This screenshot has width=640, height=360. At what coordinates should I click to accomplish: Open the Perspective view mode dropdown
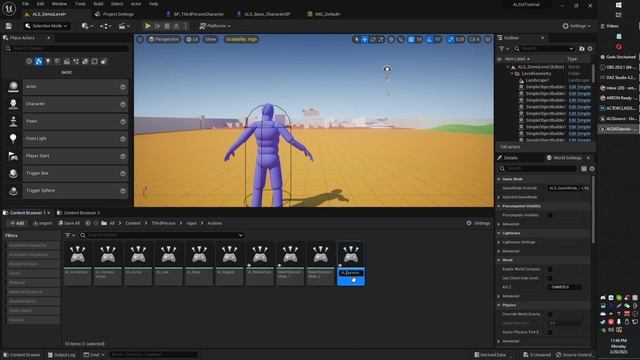pos(164,40)
